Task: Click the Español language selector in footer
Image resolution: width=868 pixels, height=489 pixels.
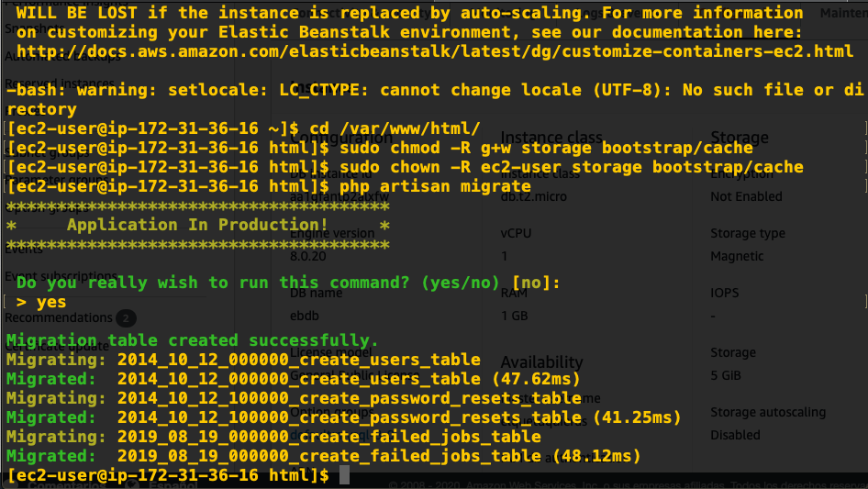Action: [172, 484]
